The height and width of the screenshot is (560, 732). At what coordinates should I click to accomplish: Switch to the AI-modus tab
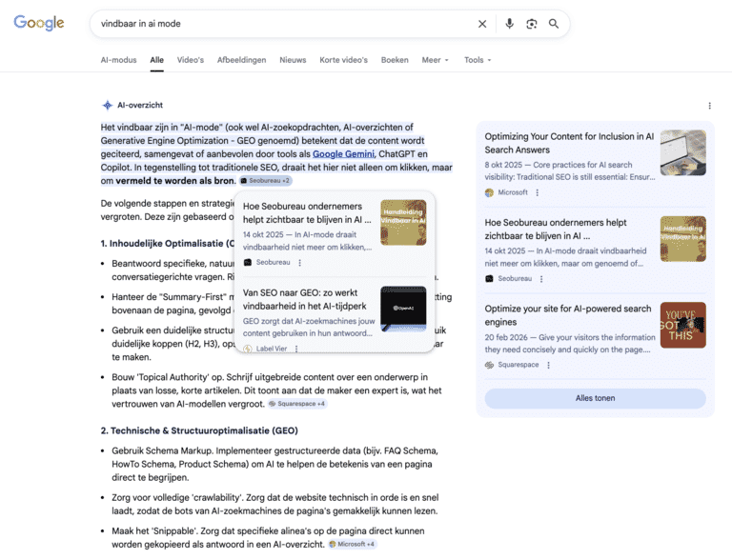tap(118, 60)
